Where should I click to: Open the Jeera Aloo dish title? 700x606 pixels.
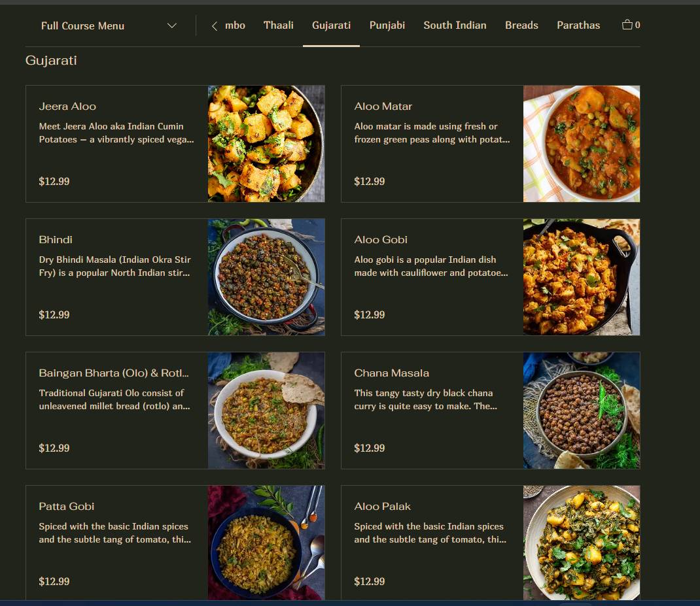point(67,106)
